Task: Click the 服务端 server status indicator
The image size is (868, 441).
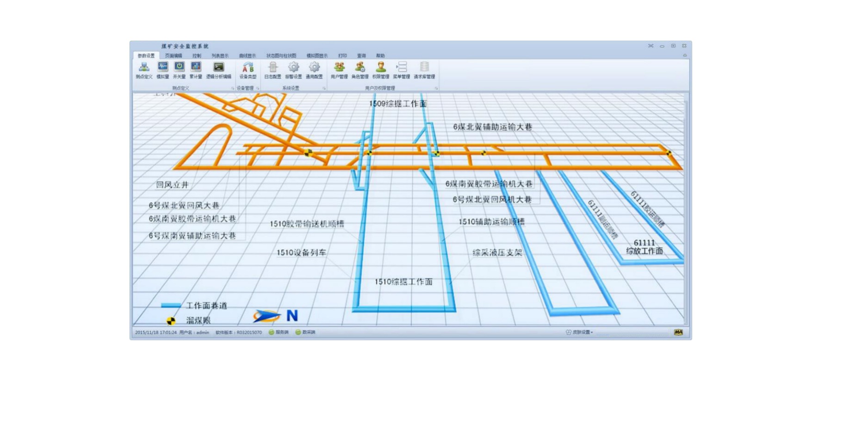Action: coord(279,332)
